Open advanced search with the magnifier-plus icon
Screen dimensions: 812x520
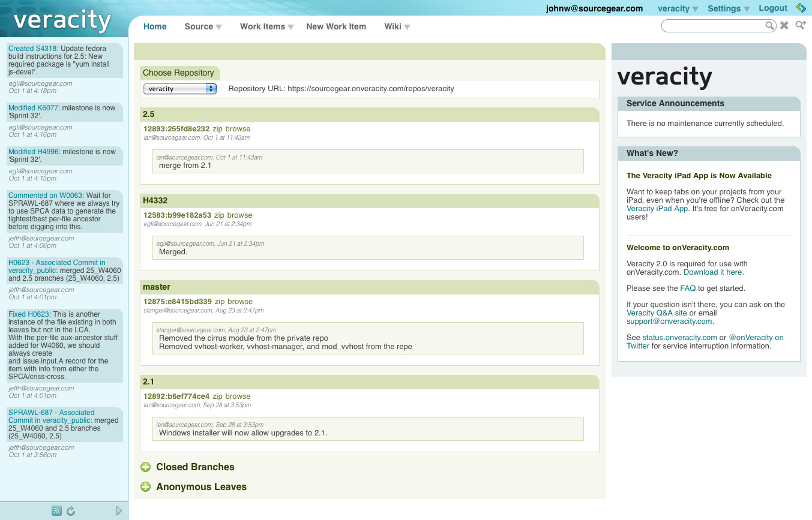click(x=800, y=25)
